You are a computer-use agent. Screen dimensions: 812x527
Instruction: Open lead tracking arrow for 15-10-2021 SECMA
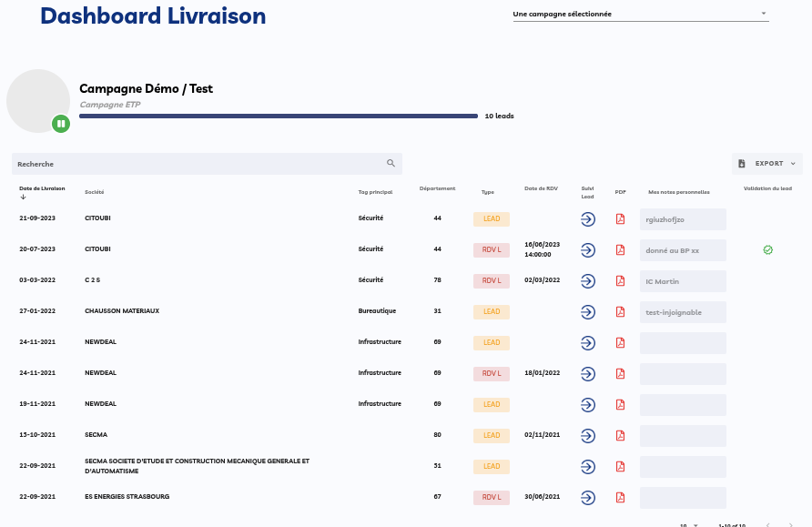tap(588, 436)
